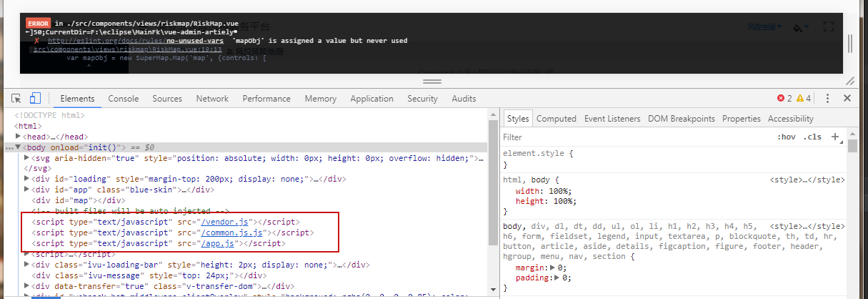Viewport: 868px width, 299px height.
Task: Expand the svg aria-hidden element node
Action: pyautogui.click(x=26, y=158)
